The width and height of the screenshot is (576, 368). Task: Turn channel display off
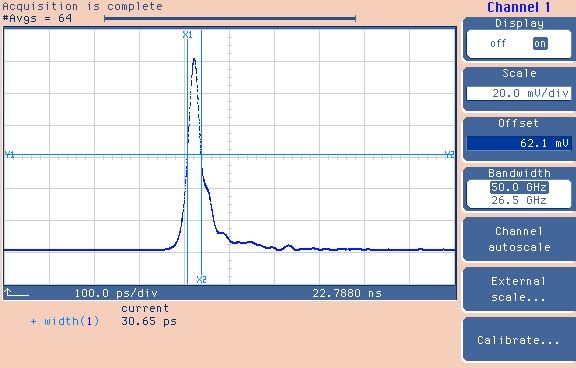[x=498, y=43]
